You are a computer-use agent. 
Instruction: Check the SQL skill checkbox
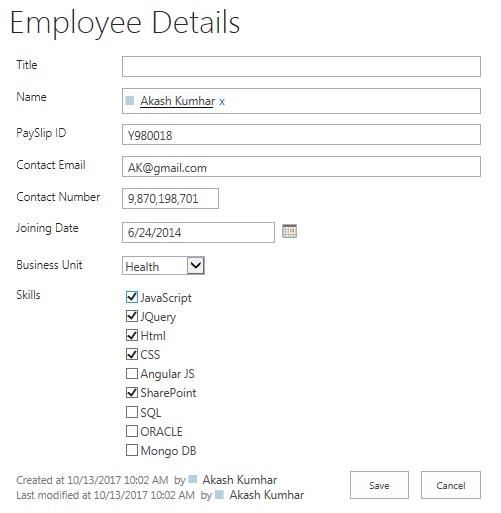pyautogui.click(x=132, y=412)
